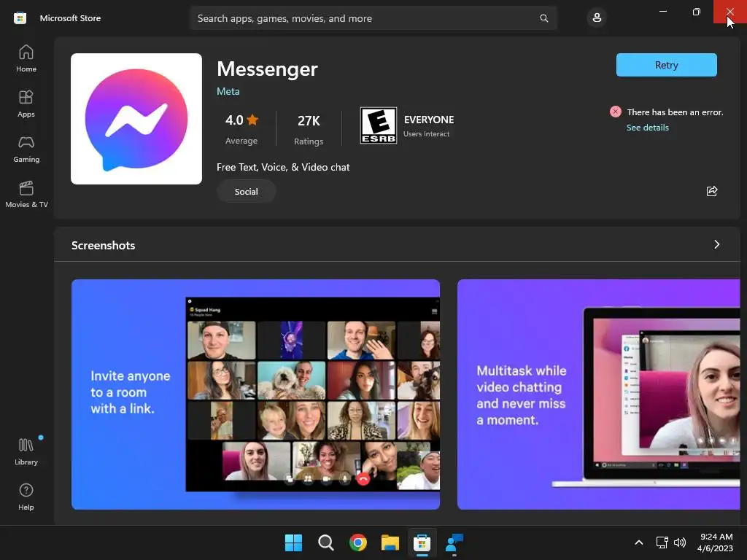Open the 'Multitask while video chatting' screenshot
The image size is (747, 560).
click(x=598, y=394)
